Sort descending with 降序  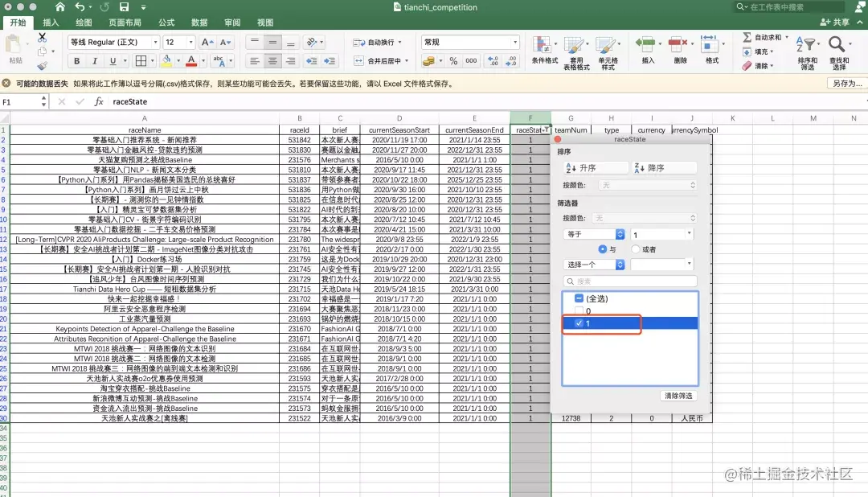(664, 168)
